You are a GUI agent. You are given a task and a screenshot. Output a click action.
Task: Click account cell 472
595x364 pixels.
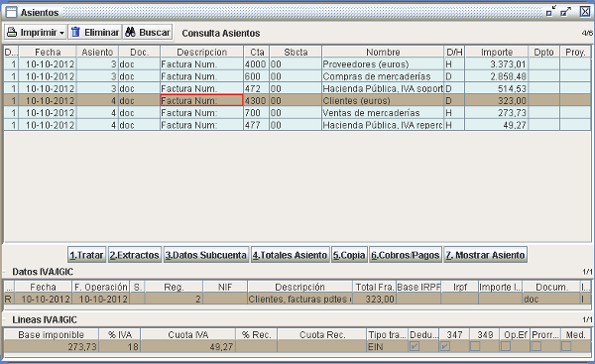[x=256, y=88]
